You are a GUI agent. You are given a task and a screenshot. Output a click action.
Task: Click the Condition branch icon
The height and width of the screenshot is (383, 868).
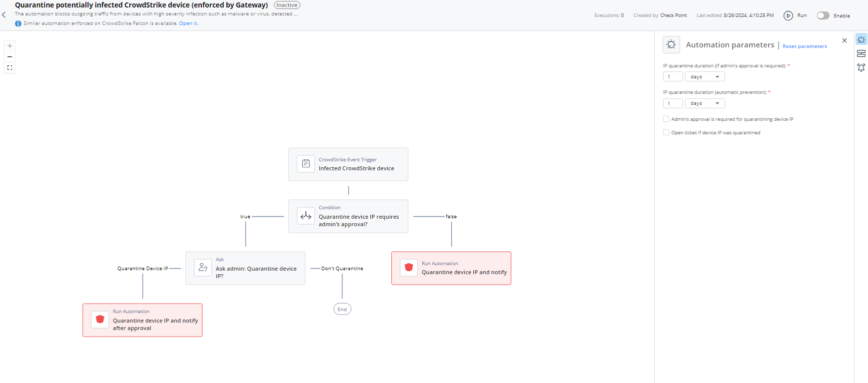pos(306,216)
